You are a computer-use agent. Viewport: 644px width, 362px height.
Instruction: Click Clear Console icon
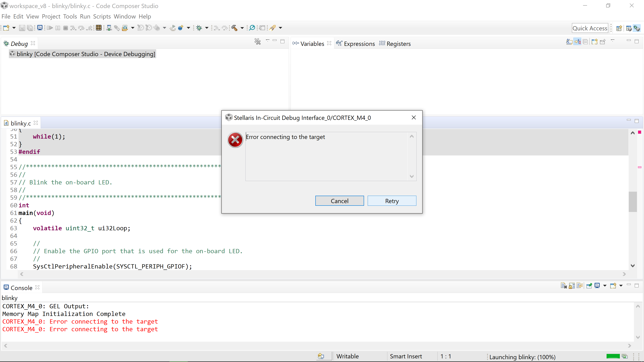[x=564, y=286]
